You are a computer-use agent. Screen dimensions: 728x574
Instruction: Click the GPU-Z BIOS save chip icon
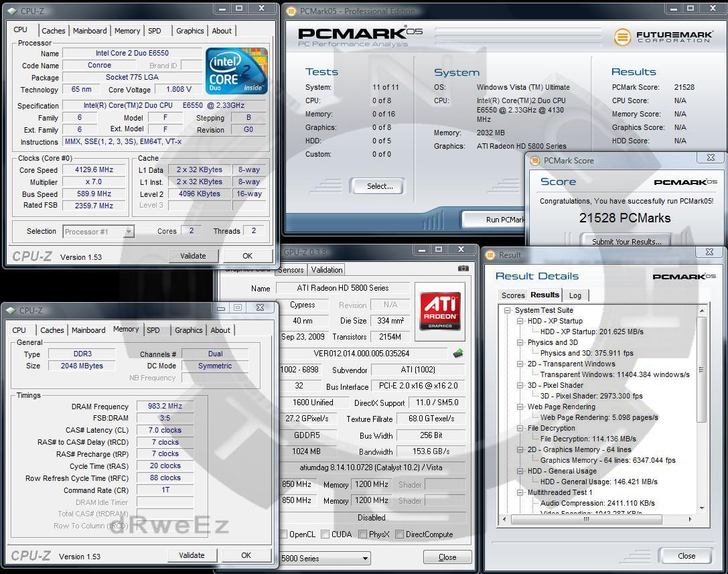458,354
